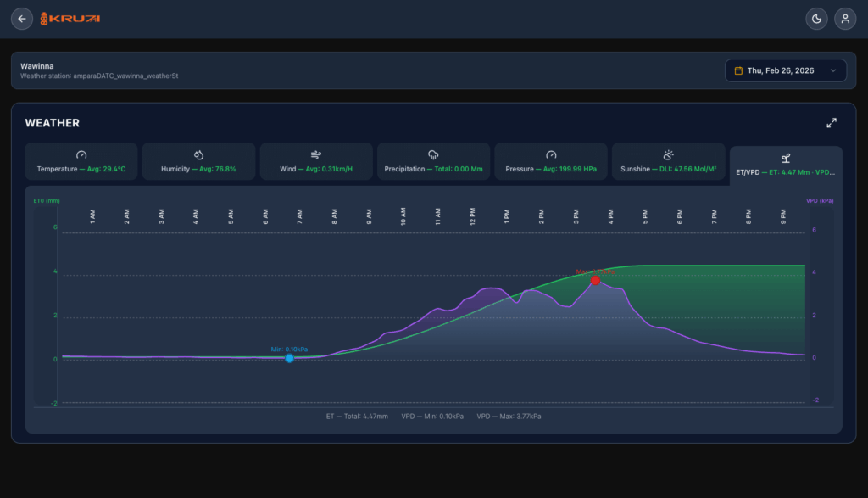Switch to the Temperature tab
This screenshot has width=868, height=498.
pos(81,162)
